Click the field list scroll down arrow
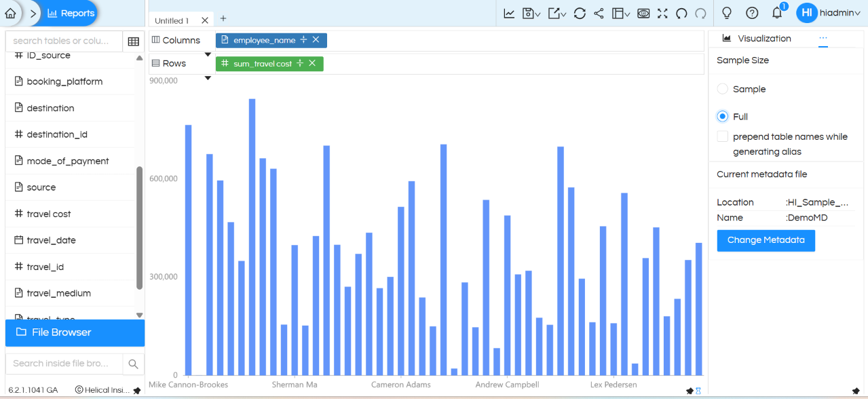The height and width of the screenshot is (399, 868). [140, 315]
